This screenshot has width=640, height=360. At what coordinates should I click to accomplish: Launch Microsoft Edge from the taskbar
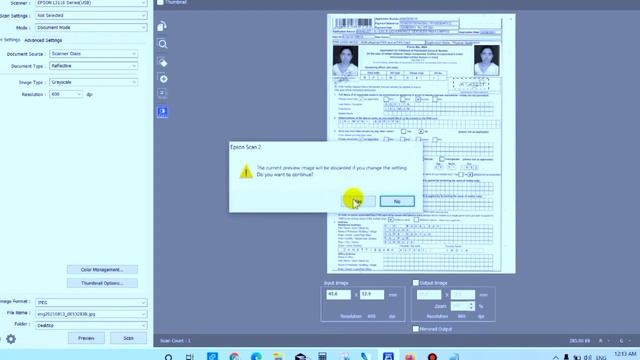click(256, 356)
